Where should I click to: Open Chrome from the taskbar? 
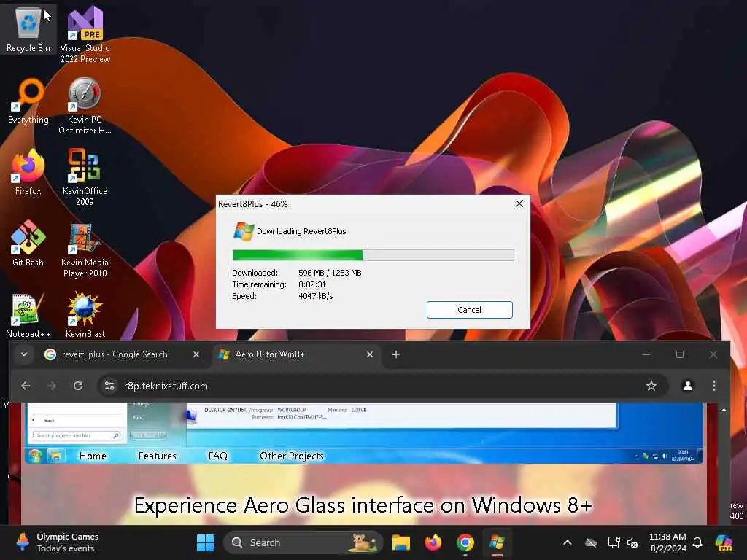(x=465, y=542)
